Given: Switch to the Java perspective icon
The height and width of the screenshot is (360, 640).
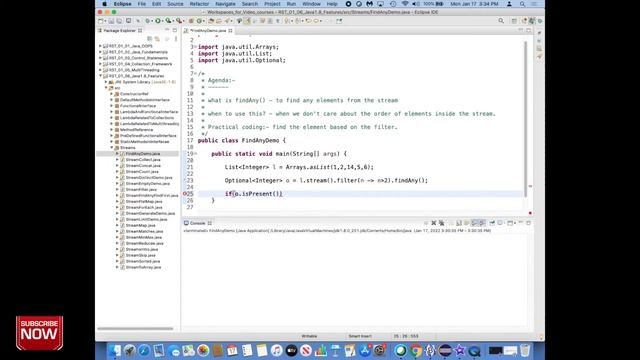Looking at the screenshot, I should click(x=532, y=21).
